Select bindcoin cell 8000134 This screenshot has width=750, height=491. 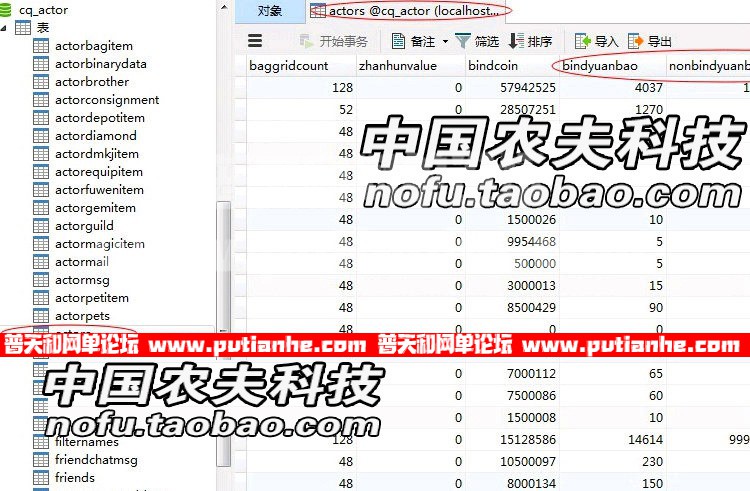[x=512, y=483]
